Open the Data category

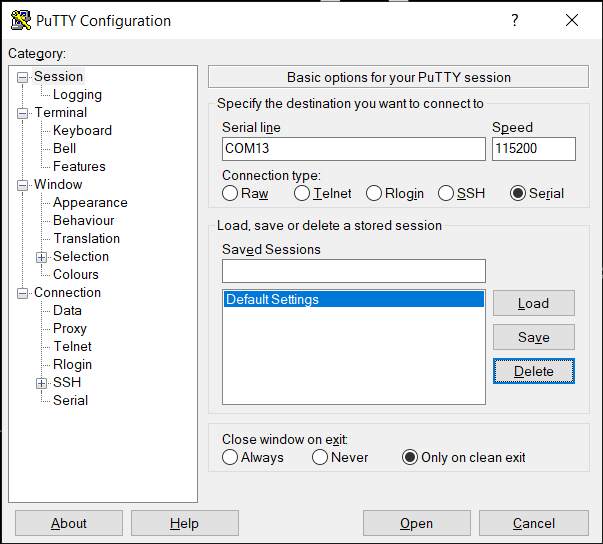coord(67,311)
